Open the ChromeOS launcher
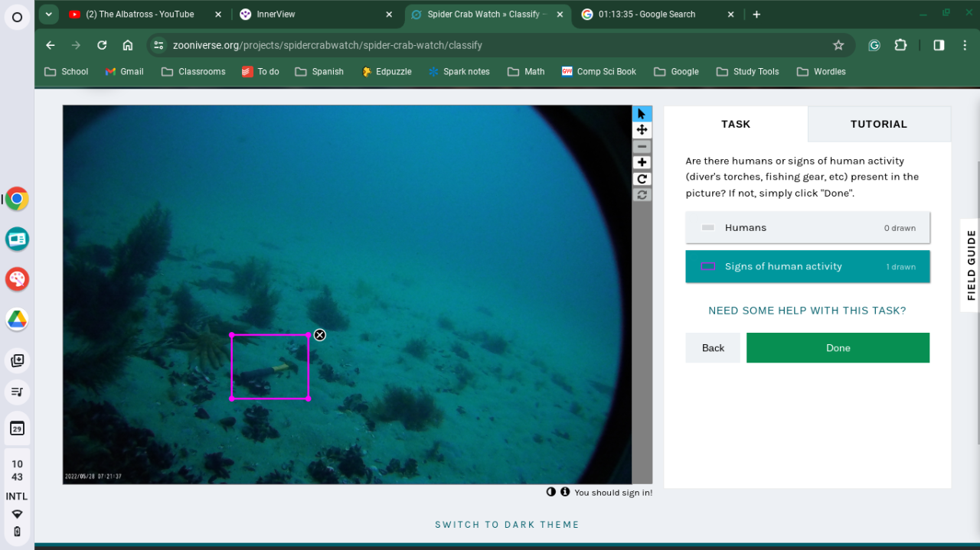The height and width of the screenshot is (550, 980). (17, 17)
